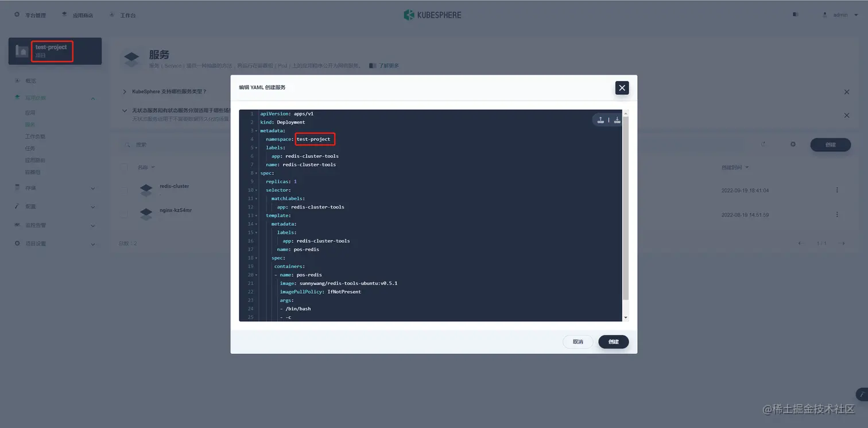Go to the previous page of the table
This screenshot has height=428, width=868.
(800, 244)
